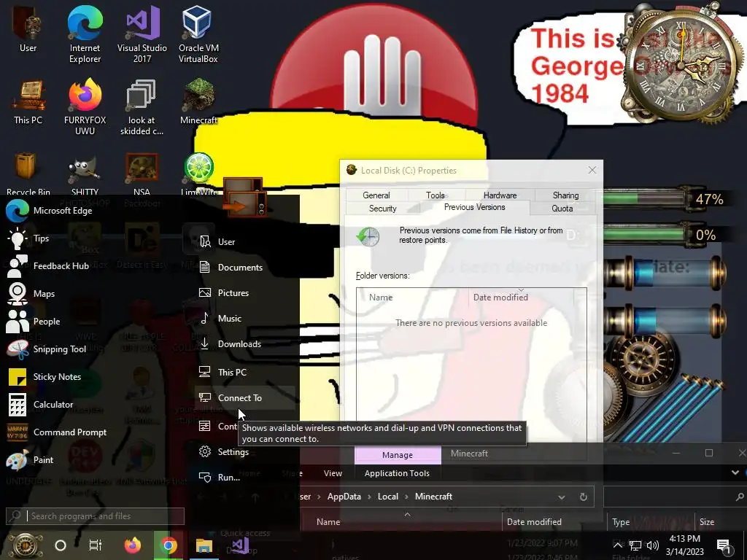
Task: Open 'look at skidded c...' desktop icon
Action: (142, 106)
